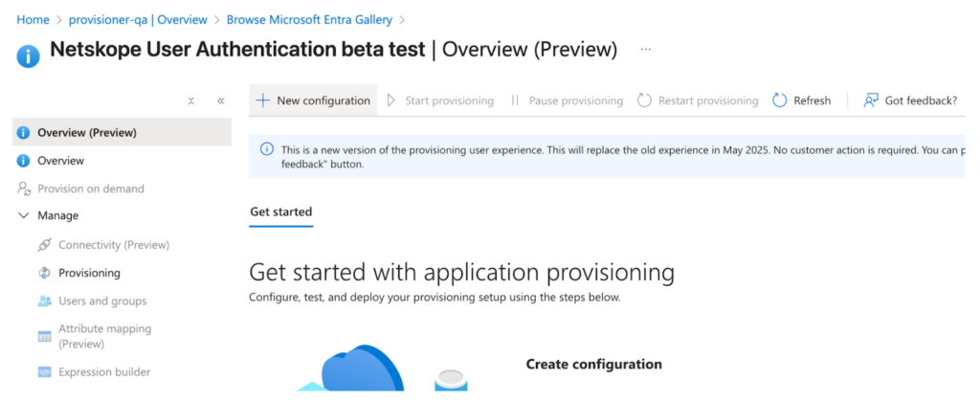Viewport: 980px width, 402px height.
Task: Click the blue info icon beside page title
Action: [28, 56]
